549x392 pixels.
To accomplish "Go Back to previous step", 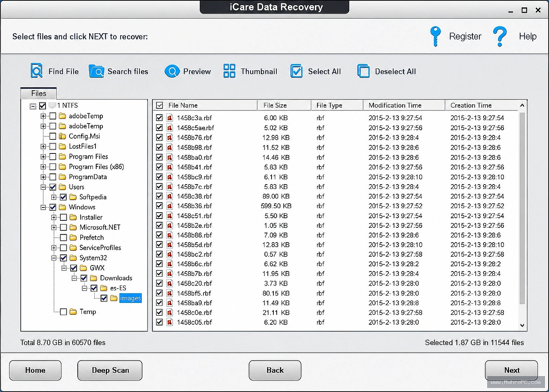I will point(275,370).
